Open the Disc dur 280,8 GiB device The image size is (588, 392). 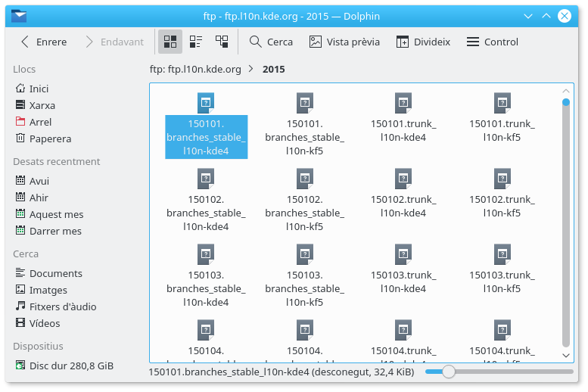(x=70, y=366)
